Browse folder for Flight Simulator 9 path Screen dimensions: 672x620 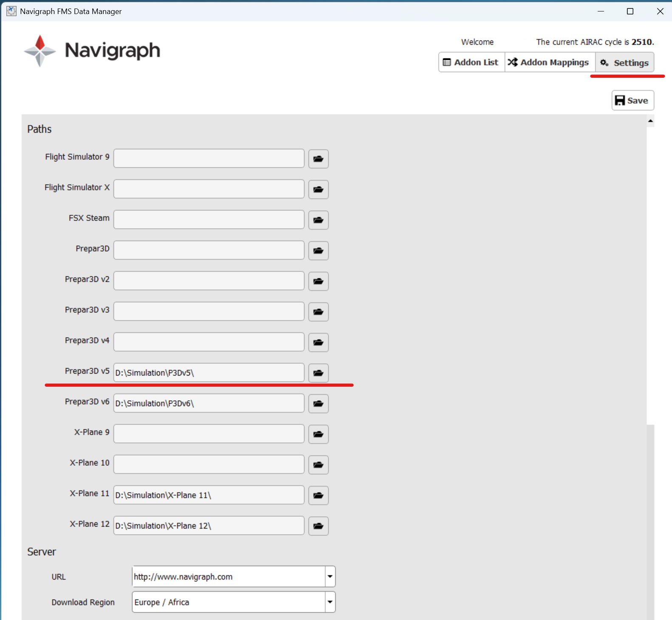click(x=318, y=159)
